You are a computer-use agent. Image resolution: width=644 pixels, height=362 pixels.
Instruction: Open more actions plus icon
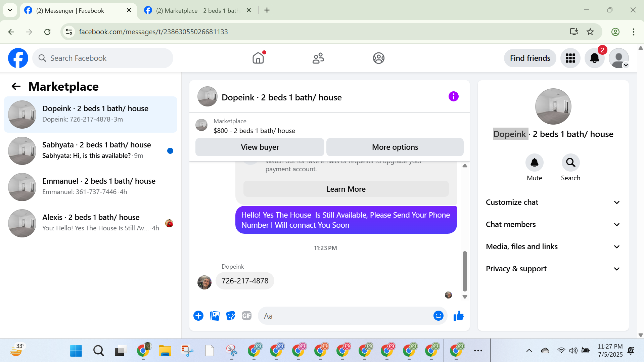tap(198, 316)
